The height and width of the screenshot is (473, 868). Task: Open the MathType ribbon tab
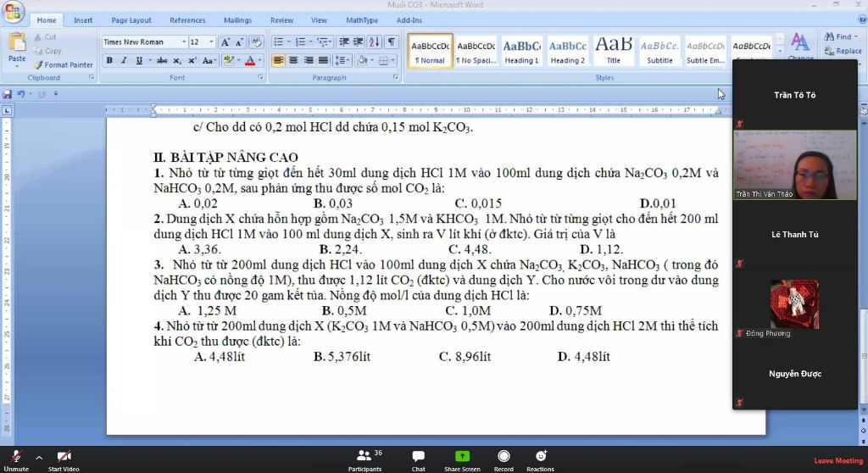tap(362, 20)
